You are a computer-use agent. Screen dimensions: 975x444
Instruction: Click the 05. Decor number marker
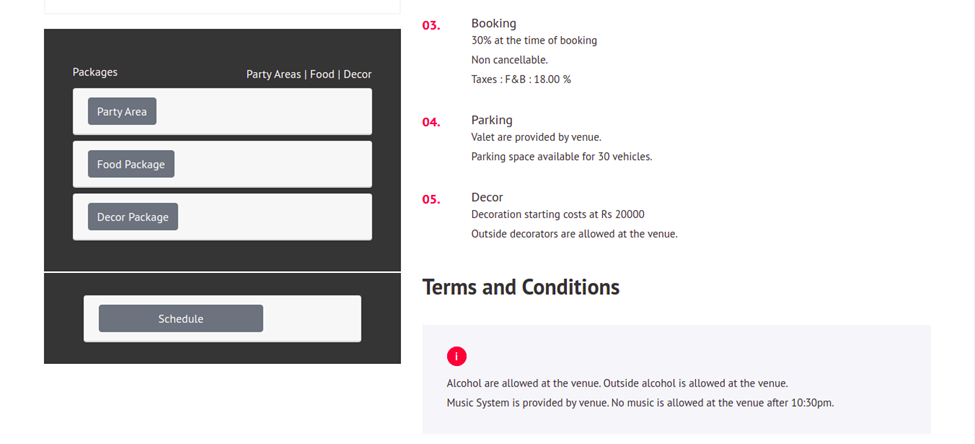432,200
